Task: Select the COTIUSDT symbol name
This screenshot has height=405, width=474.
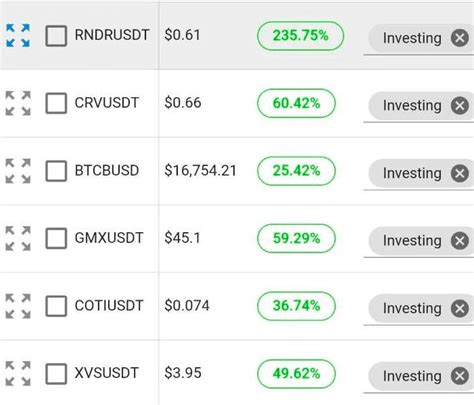Action: [109, 306]
